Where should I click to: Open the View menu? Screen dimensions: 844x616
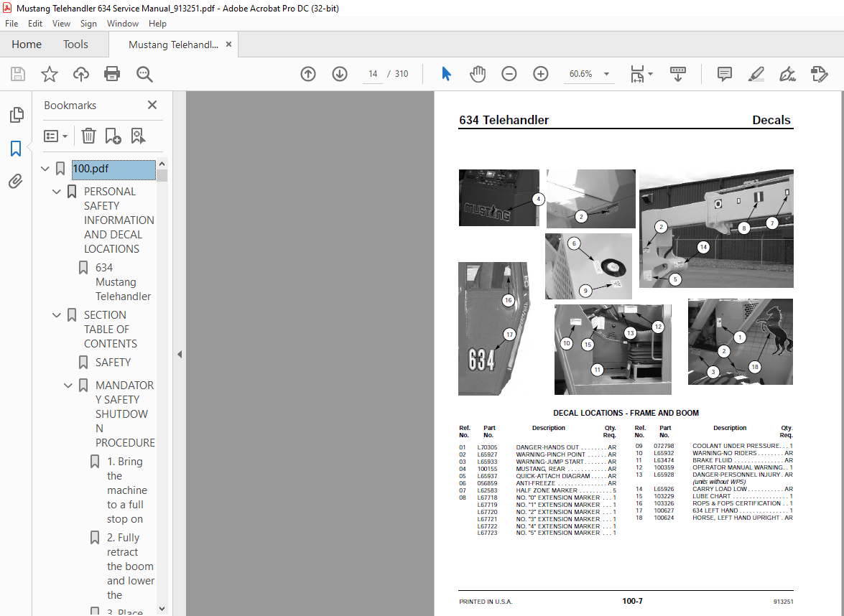click(x=61, y=24)
